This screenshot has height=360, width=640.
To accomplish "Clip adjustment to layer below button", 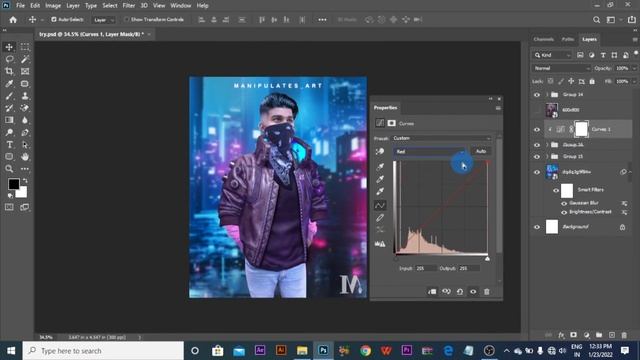I will click(432, 292).
